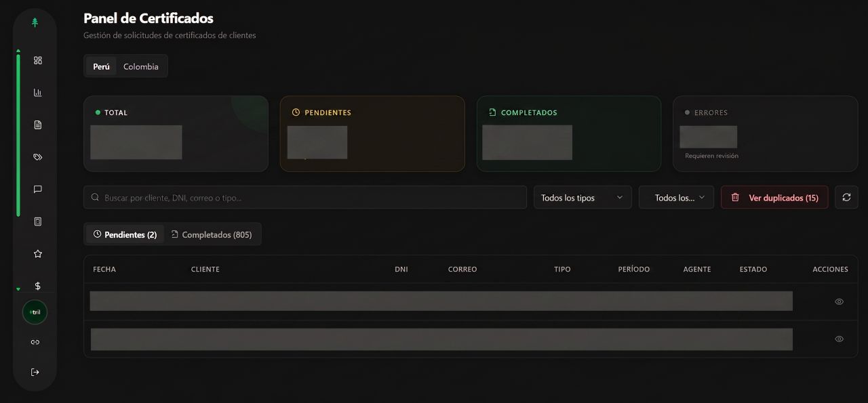Click the Ver duplicados (15) button
Screen dimensions: 868x403
coord(774,197)
